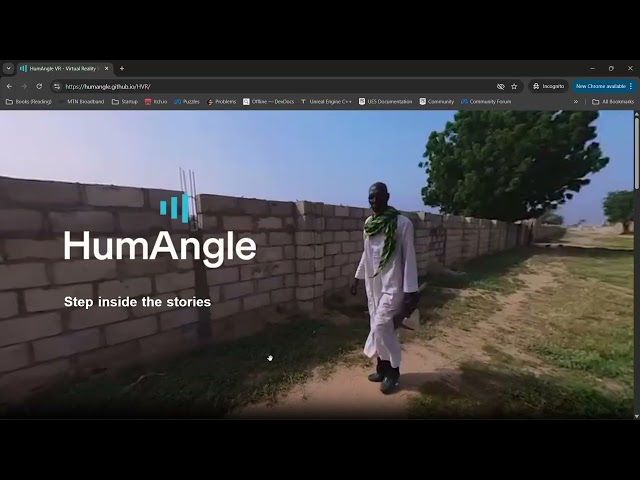Open Books (Reading) bookmark folder
Image resolution: width=640 pixels, height=480 pixels.
(x=29, y=102)
